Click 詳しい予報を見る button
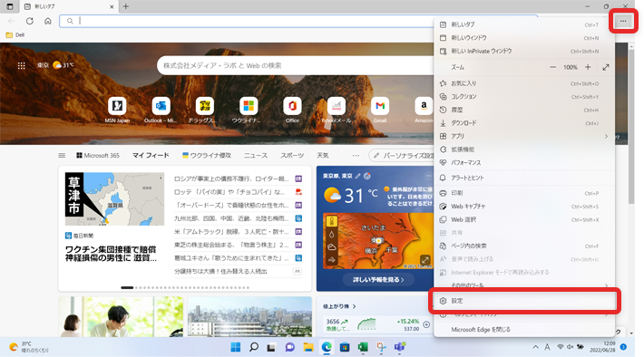This screenshot has width=644, height=357. pyautogui.click(x=378, y=280)
